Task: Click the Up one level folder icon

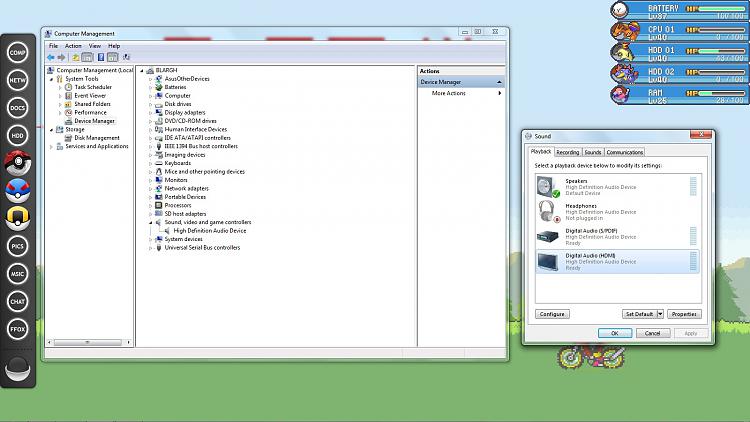Action: point(76,57)
